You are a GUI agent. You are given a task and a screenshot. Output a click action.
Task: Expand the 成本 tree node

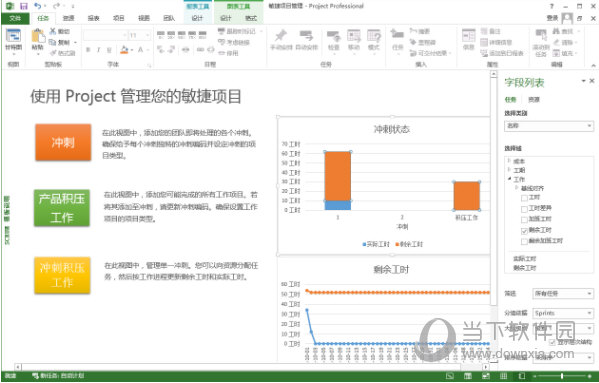click(x=509, y=161)
